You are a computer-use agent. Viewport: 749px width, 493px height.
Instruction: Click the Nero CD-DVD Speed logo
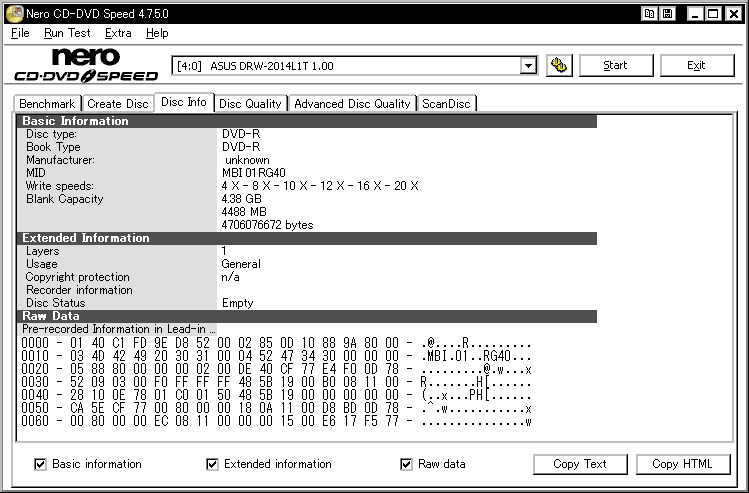click(x=86, y=65)
